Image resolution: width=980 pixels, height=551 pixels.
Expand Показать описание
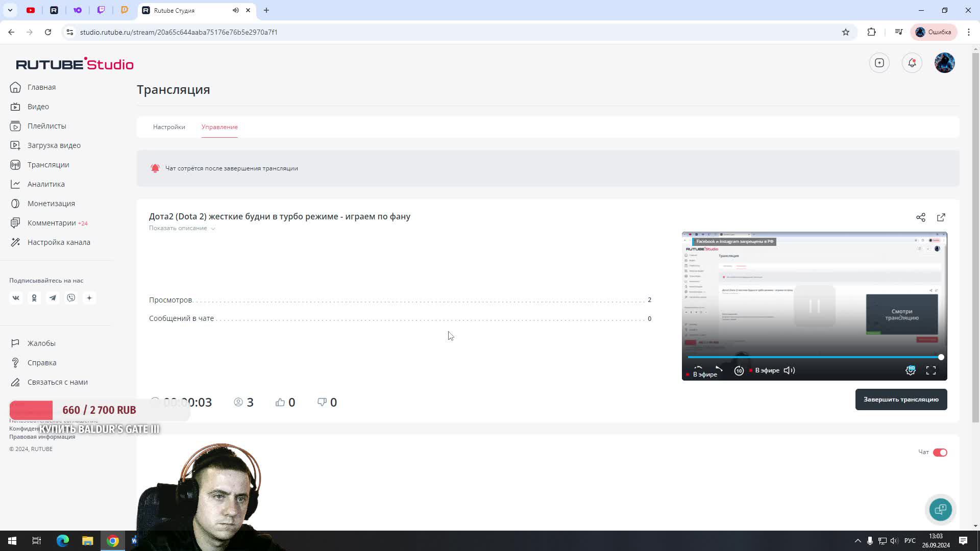[182, 228]
